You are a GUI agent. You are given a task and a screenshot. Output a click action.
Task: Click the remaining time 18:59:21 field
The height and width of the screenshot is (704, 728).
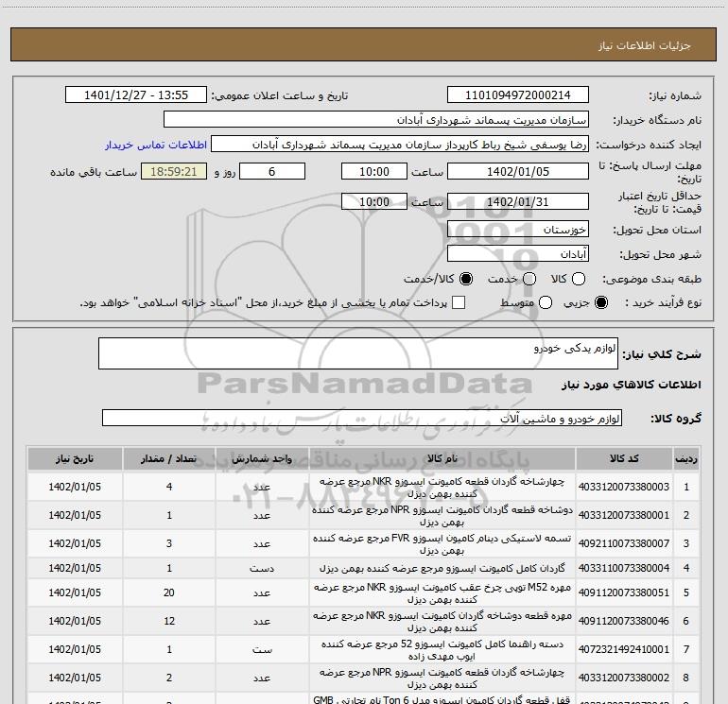174,171
